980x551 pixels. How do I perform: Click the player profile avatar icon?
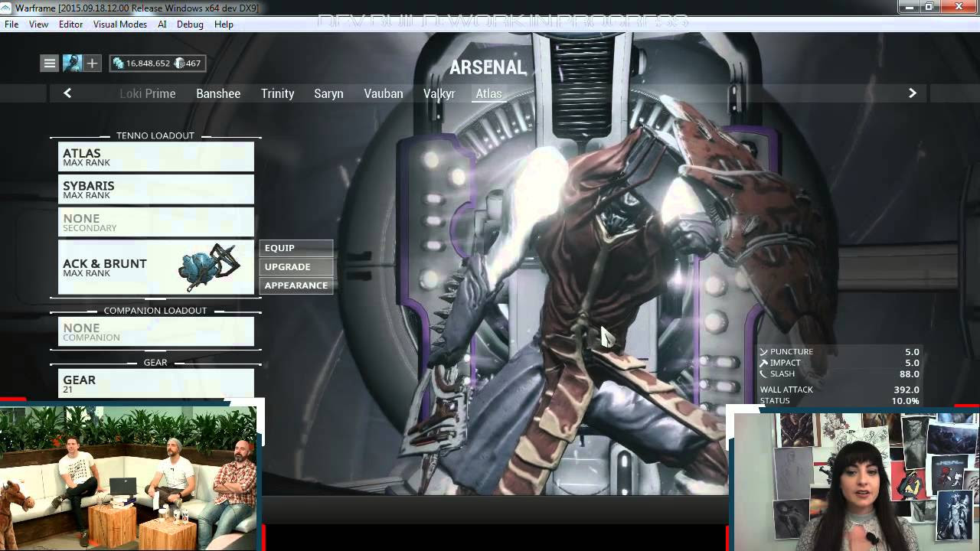pyautogui.click(x=71, y=64)
